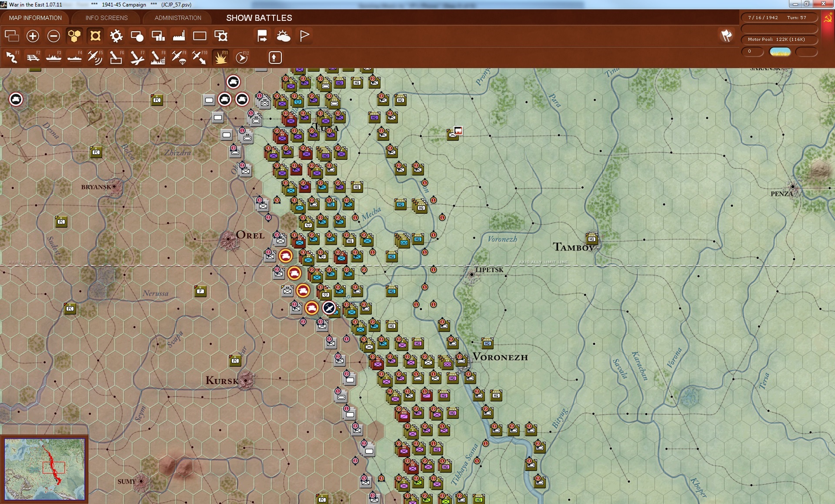Select the F4 amphibious transport mode icon
The width and height of the screenshot is (835, 504).
[74, 57]
